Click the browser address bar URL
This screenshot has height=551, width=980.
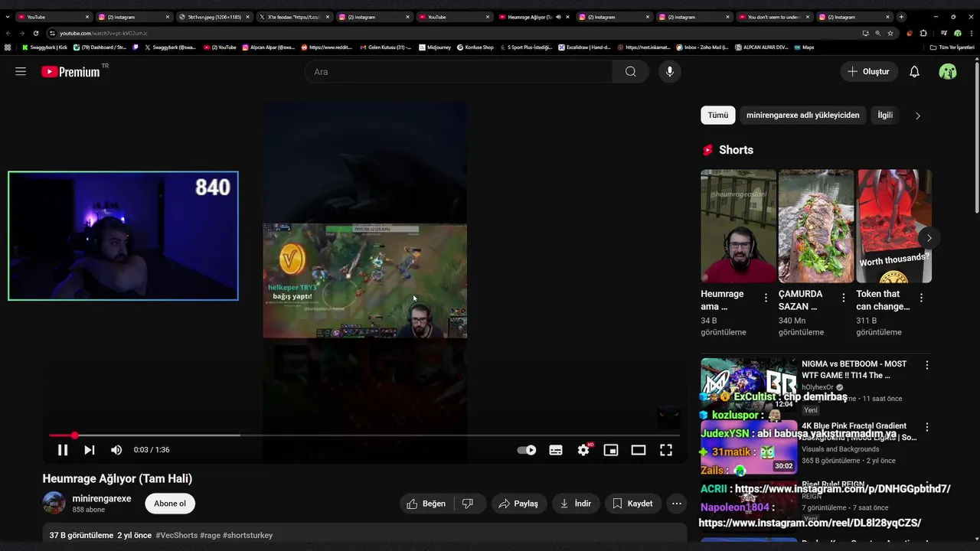pos(103,33)
